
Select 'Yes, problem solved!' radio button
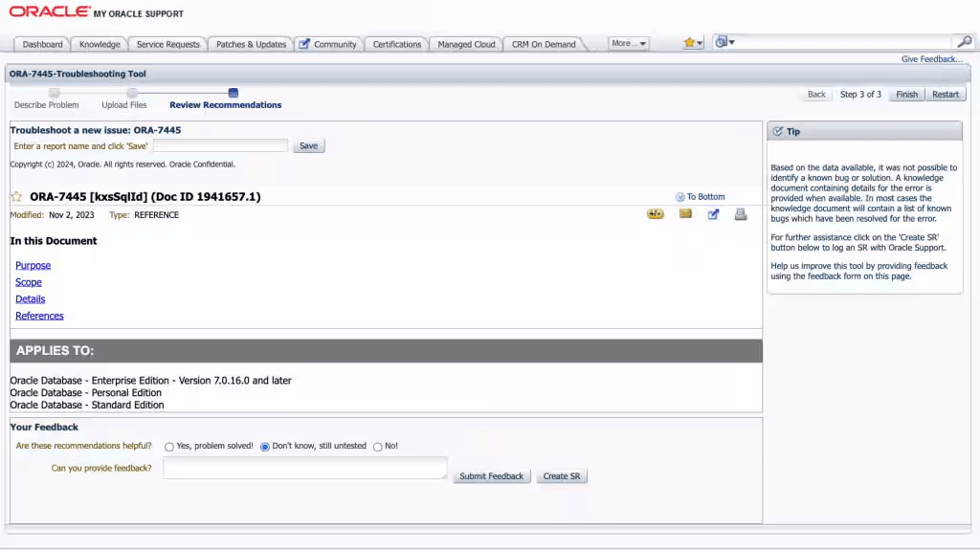tap(168, 447)
